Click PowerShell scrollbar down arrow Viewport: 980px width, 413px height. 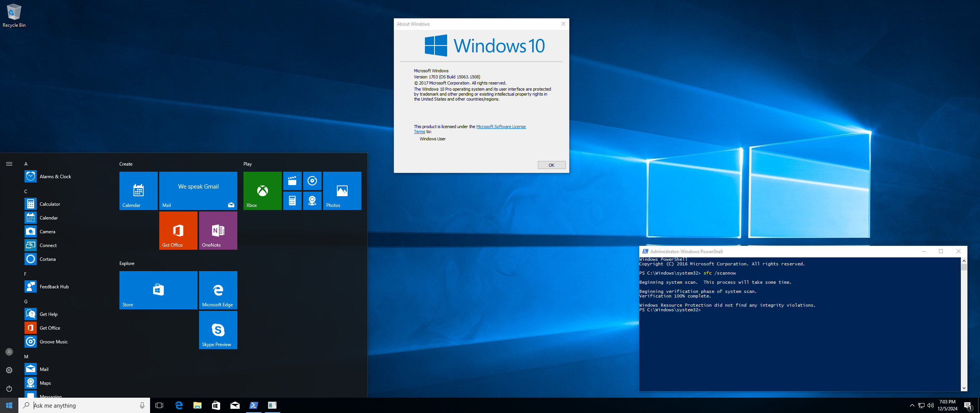coord(964,388)
